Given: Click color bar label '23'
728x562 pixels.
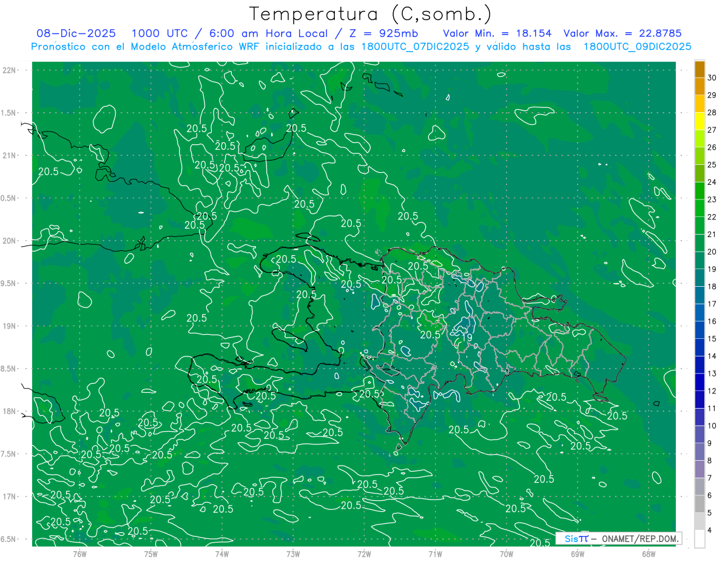Looking at the screenshot, I should pyautogui.click(x=712, y=199).
